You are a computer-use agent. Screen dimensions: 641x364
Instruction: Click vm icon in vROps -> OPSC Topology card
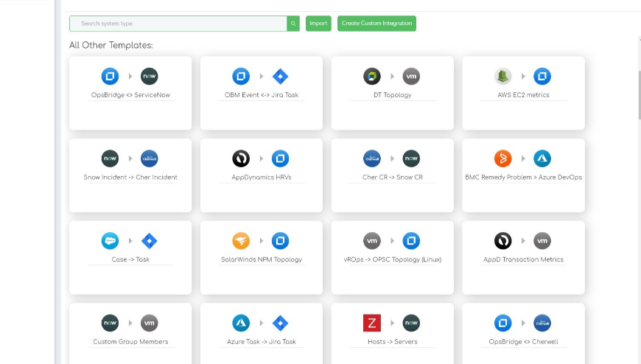coord(372,241)
